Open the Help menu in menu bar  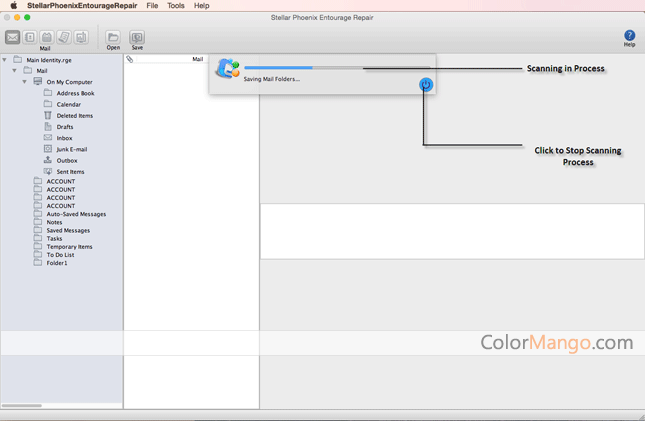tap(202, 5)
